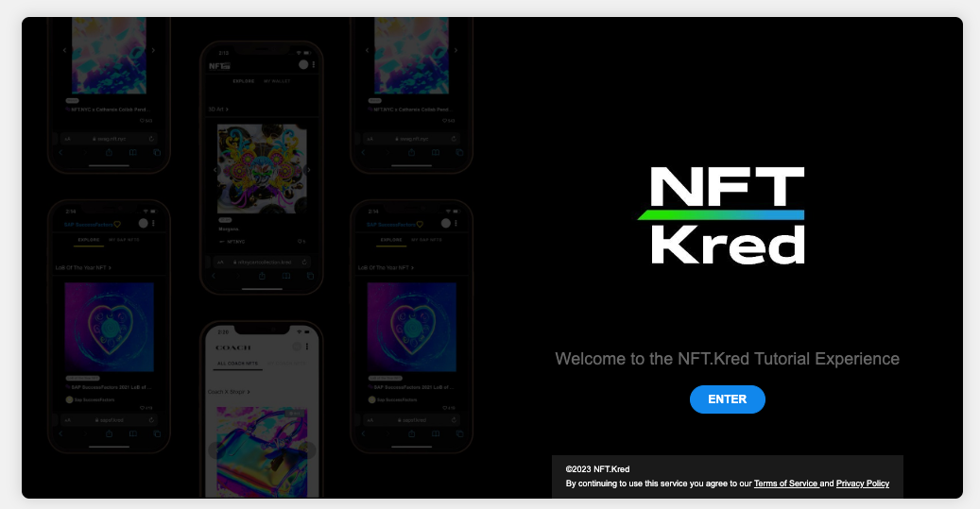Show next image after the Morgana mask artwork
Screen dimensions: 980x509
[307, 169]
